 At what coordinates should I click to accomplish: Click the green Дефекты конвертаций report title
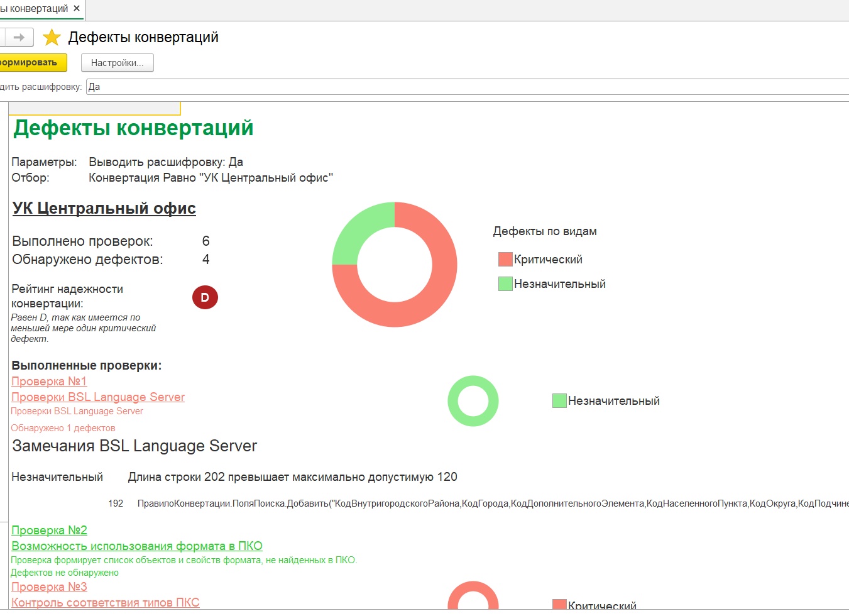pyautogui.click(x=133, y=128)
